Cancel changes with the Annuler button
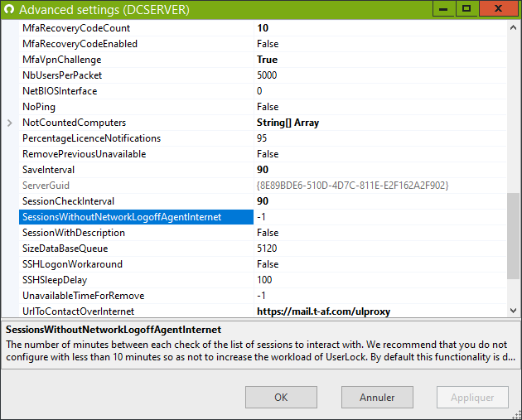This screenshot has height=420, width=522. click(377, 397)
